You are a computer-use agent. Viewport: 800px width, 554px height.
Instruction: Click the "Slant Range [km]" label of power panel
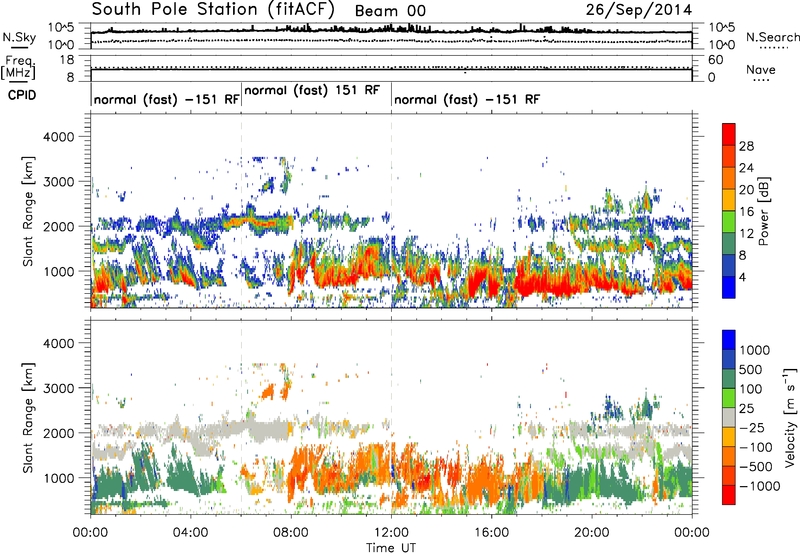pos(28,211)
